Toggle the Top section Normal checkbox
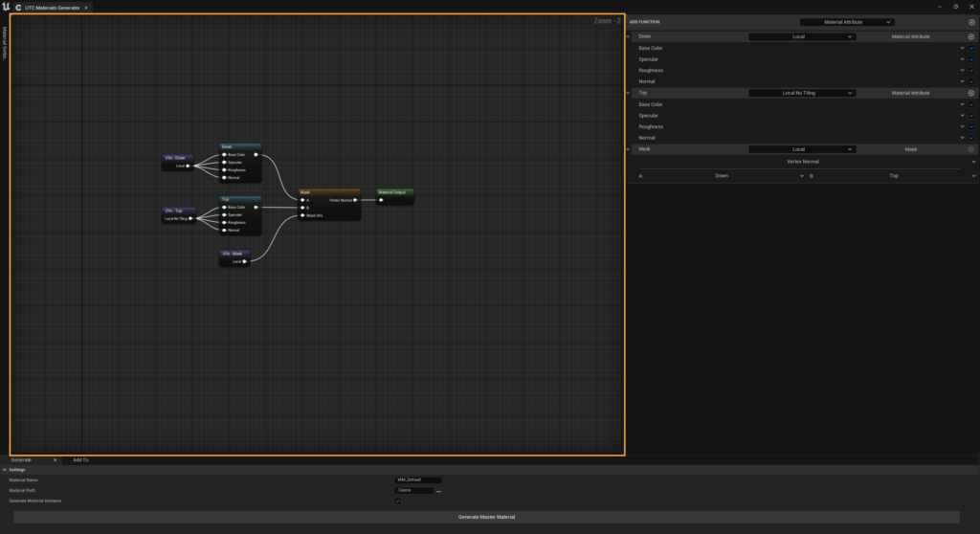Screen dimensions: 980x534 click(972, 138)
